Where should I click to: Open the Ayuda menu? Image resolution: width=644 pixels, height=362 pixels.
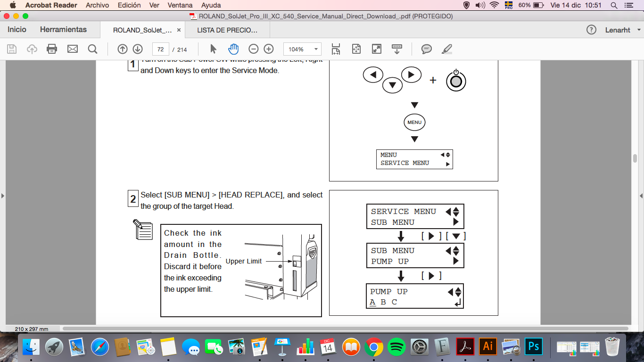(x=211, y=5)
